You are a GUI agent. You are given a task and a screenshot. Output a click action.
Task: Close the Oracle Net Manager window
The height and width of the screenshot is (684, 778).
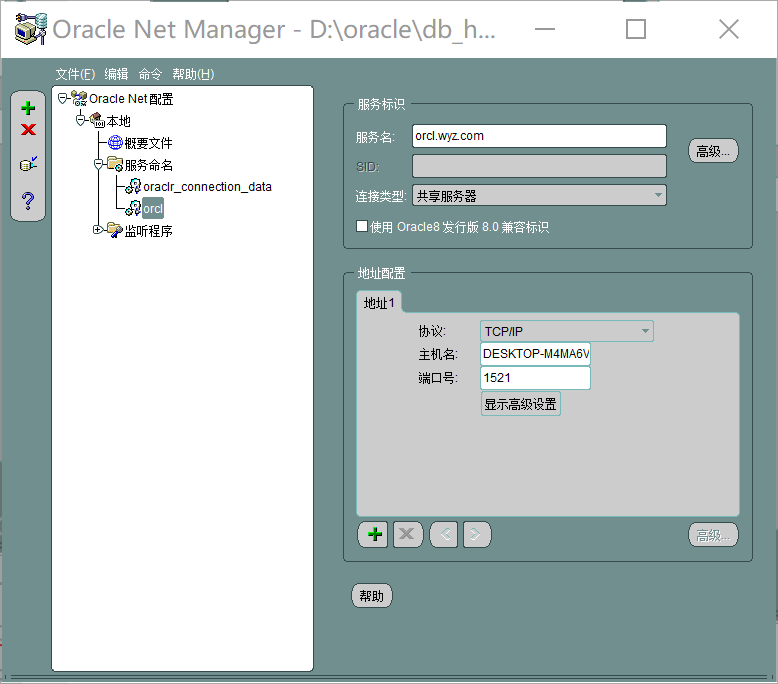click(x=729, y=29)
